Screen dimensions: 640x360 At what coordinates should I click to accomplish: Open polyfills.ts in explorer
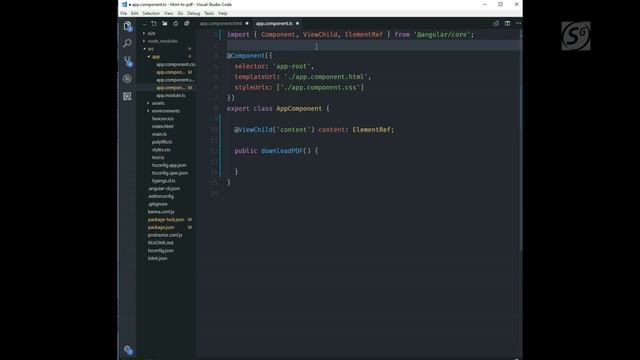tap(162, 142)
